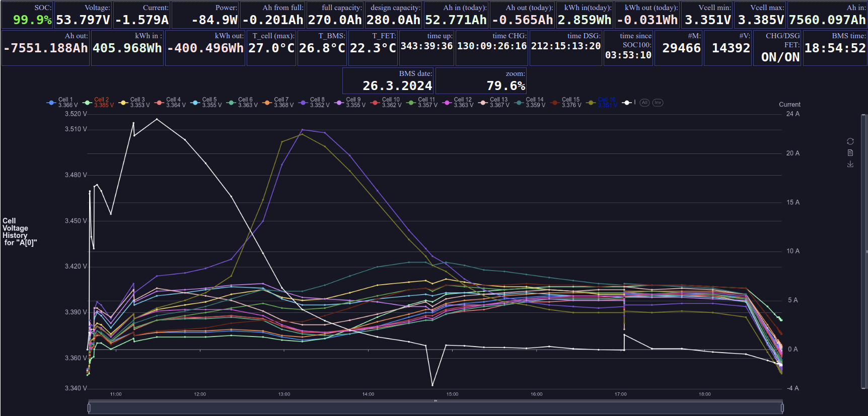Toggle the current 'I' series in legend

629,102
